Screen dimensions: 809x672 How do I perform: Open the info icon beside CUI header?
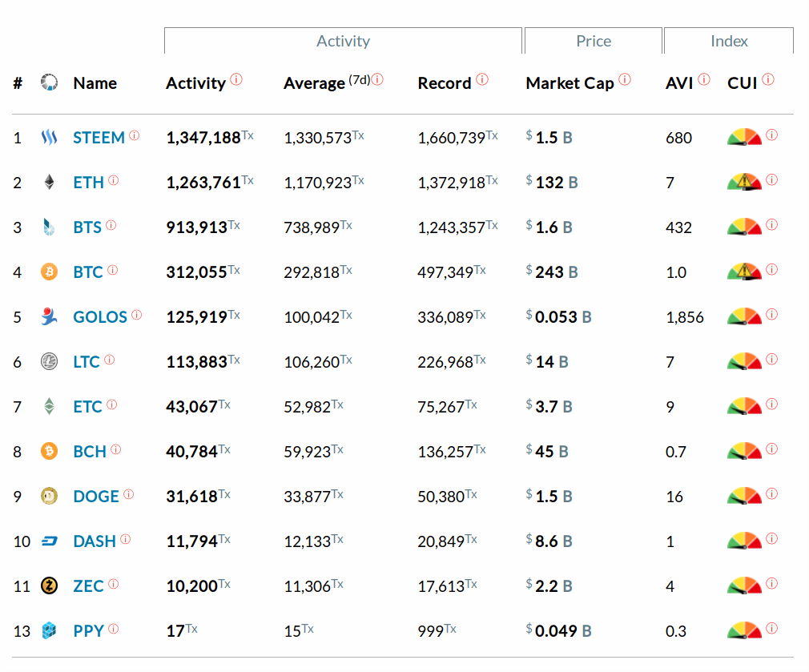tap(768, 79)
